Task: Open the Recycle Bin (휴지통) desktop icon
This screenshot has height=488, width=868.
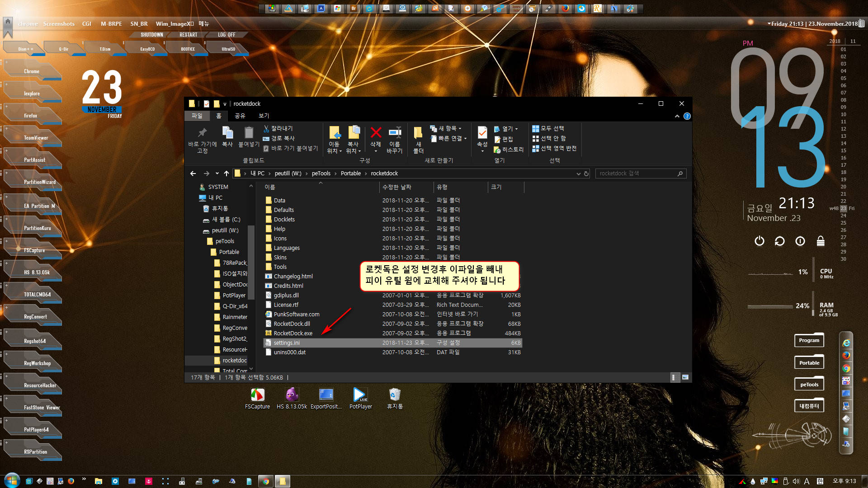Action: pyautogui.click(x=395, y=394)
